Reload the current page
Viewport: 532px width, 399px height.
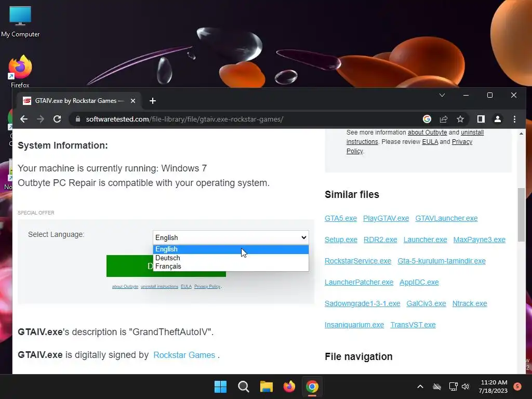pyautogui.click(x=57, y=119)
